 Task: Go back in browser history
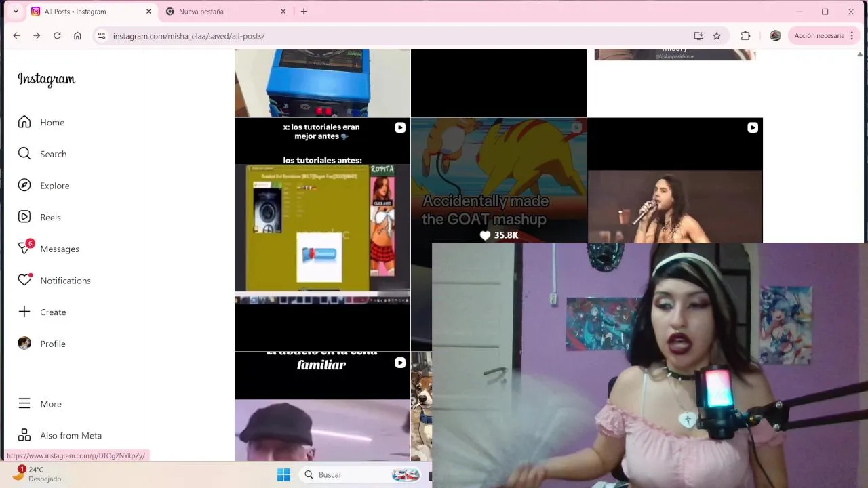(16, 36)
